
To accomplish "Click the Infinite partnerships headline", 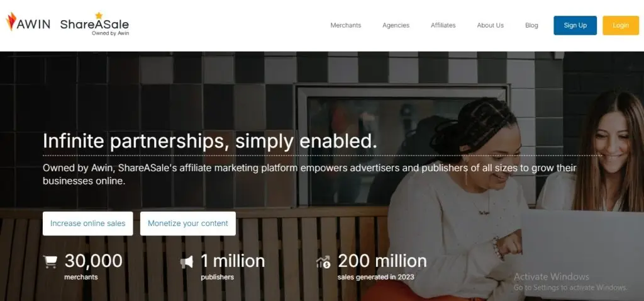I will pos(210,141).
